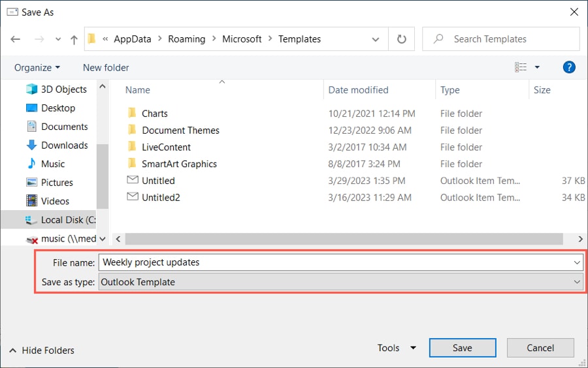
Task: Select the Untitled2 template file
Action: [161, 198]
